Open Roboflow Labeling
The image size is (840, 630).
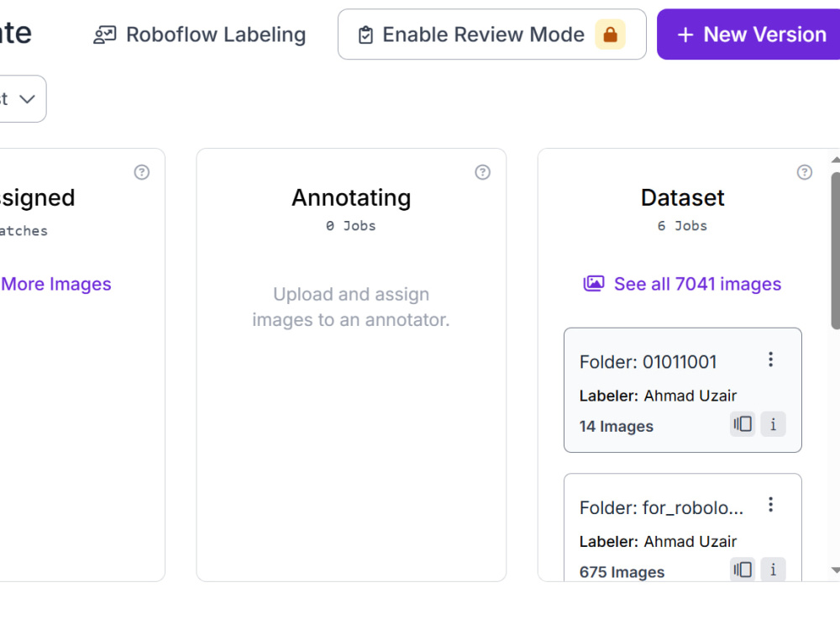[199, 34]
